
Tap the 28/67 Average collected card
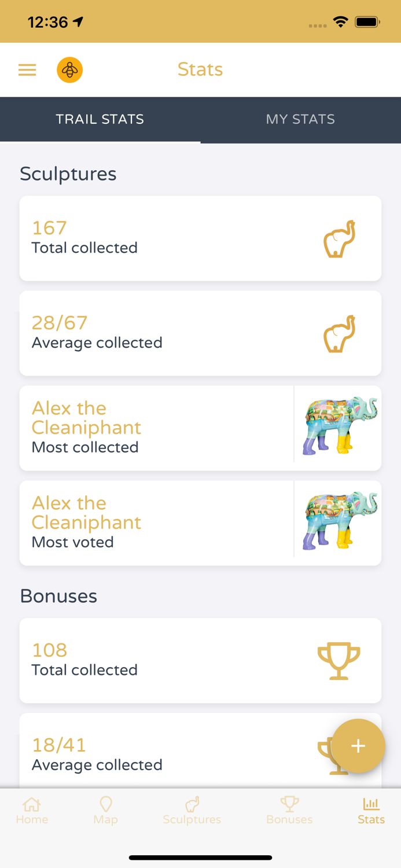coord(174,333)
